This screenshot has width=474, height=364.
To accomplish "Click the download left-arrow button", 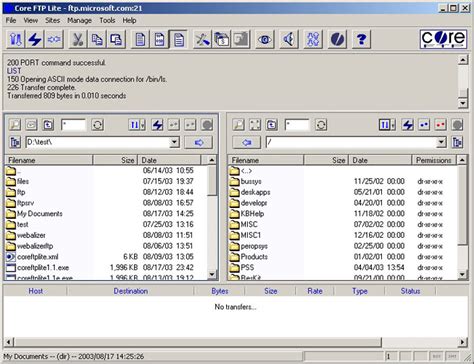I will 246,142.
